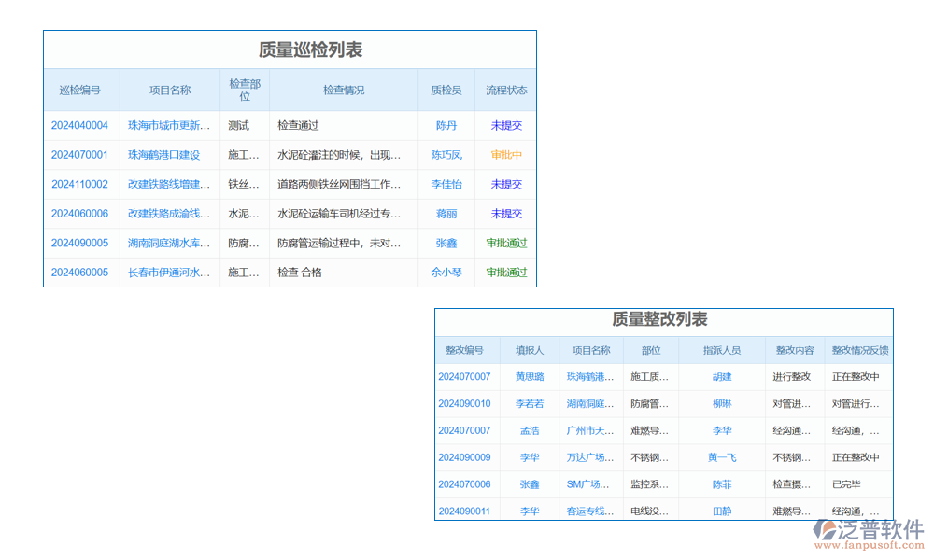Open rectification record 2024090011
The width and height of the screenshot is (934, 560).
click(x=464, y=511)
